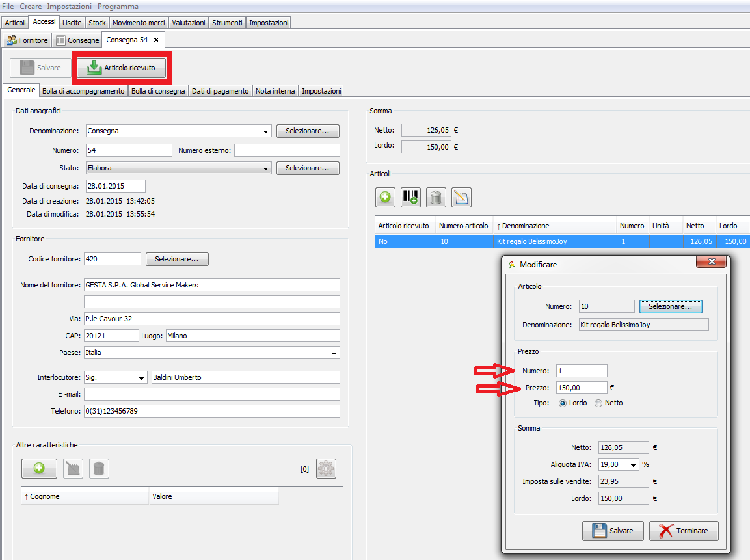Add a new entry in Altre caratteristiche

[x=39, y=468]
